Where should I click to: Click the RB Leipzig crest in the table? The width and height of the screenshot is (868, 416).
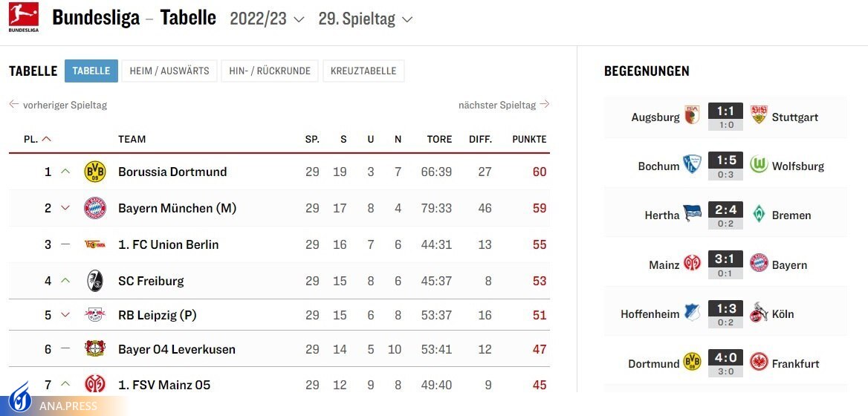tap(95, 315)
